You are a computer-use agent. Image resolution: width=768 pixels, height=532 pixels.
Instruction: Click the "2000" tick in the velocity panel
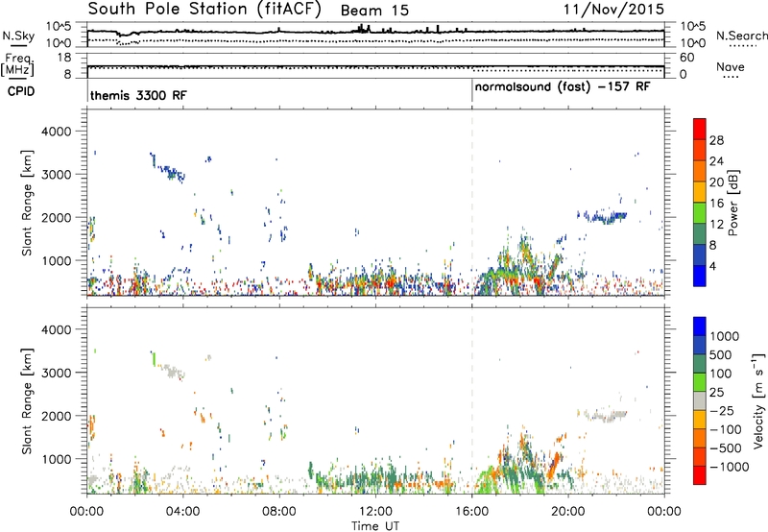click(56, 416)
